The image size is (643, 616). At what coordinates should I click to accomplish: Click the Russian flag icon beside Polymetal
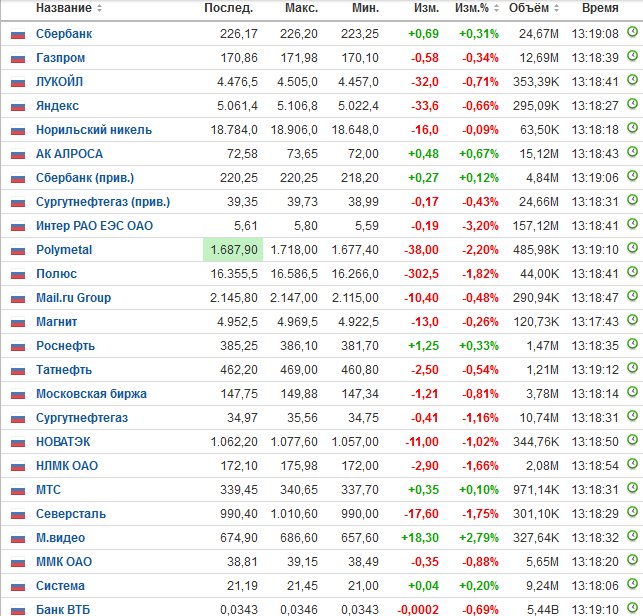[18, 251]
